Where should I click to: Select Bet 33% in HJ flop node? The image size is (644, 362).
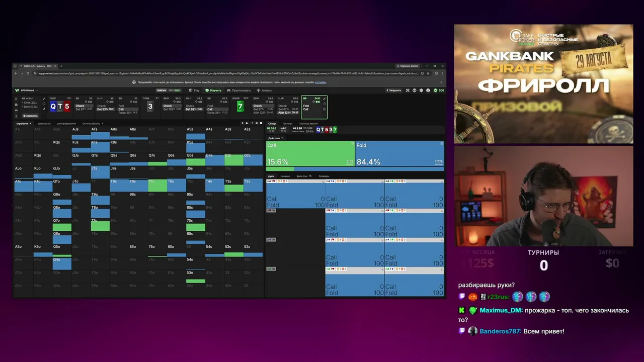[x=105, y=109]
